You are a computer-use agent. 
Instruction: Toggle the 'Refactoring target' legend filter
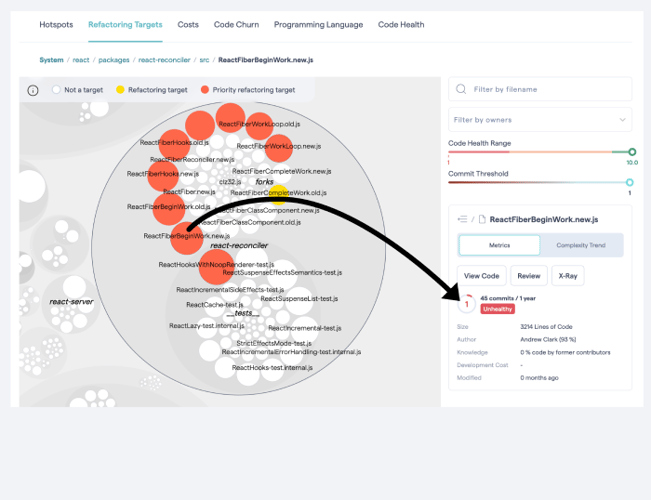(120, 90)
